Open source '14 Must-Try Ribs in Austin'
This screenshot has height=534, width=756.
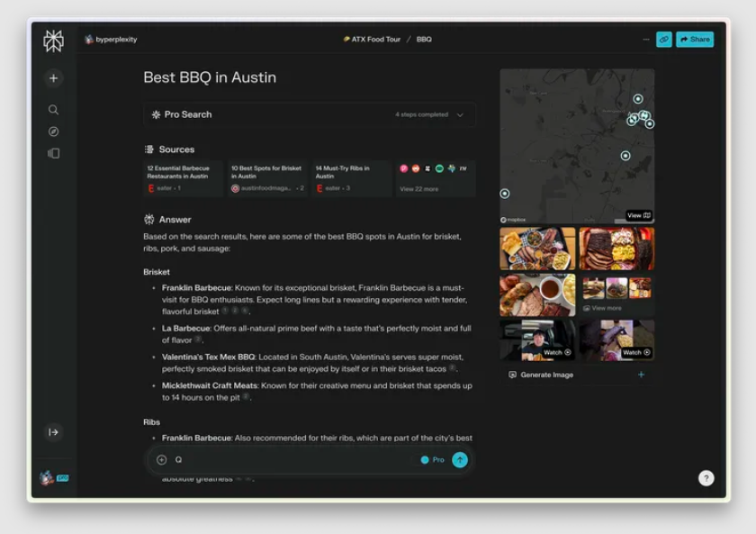(352, 178)
